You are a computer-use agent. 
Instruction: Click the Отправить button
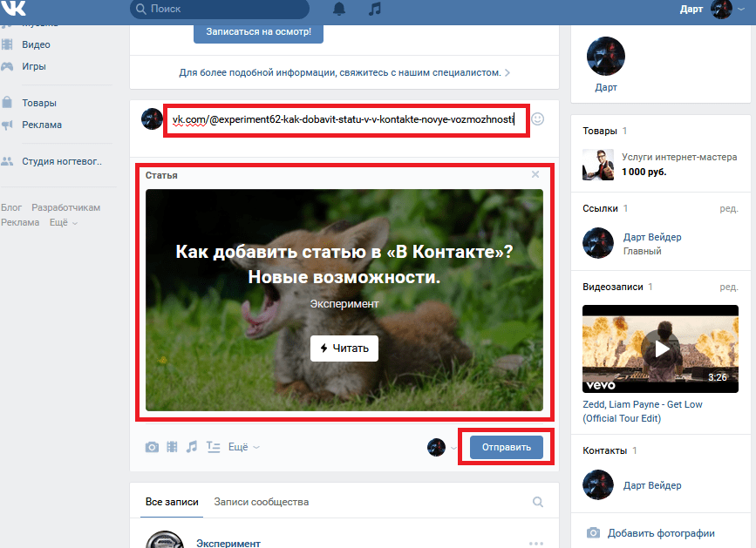(507, 447)
